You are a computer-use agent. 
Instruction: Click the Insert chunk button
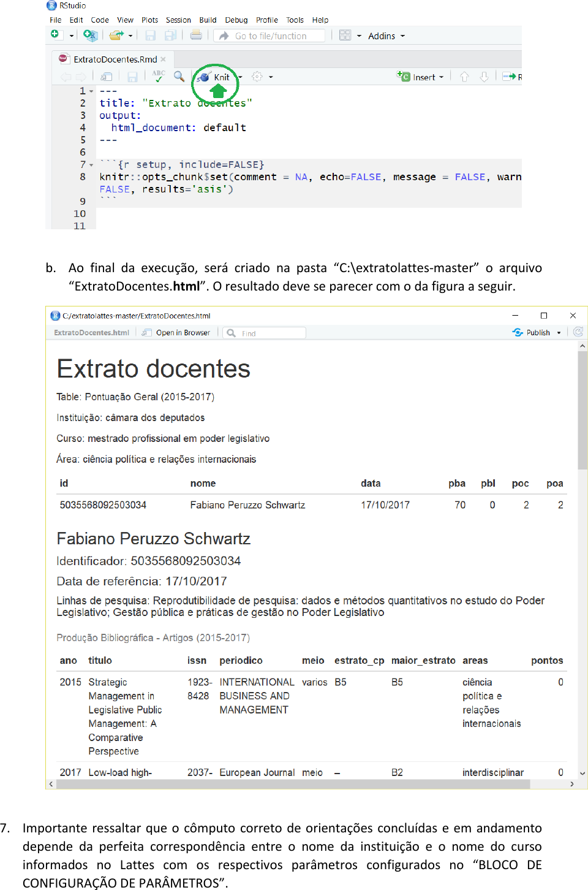coord(420,77)
